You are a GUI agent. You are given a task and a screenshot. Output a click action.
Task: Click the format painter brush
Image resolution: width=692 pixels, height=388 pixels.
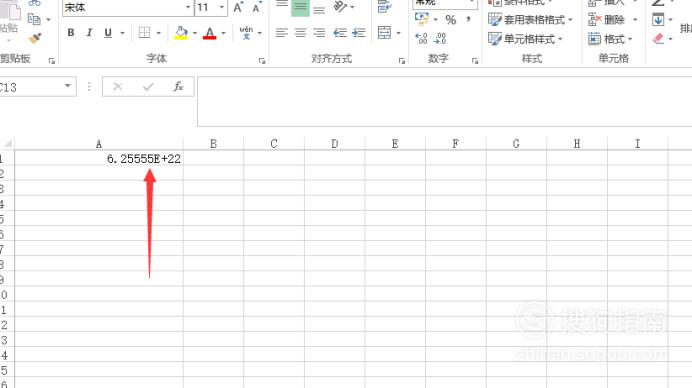click(35, 39)
